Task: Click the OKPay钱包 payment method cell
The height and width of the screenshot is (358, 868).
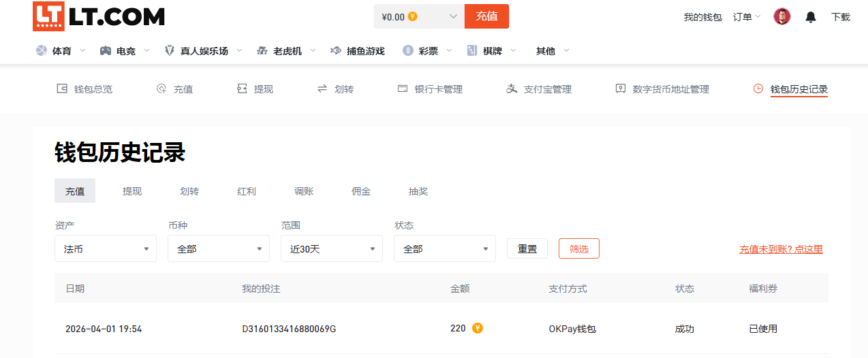Action: click(x=572, y=329)
